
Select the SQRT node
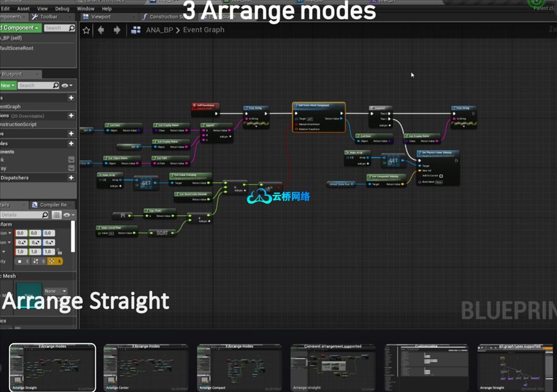(x=162, y=232)
